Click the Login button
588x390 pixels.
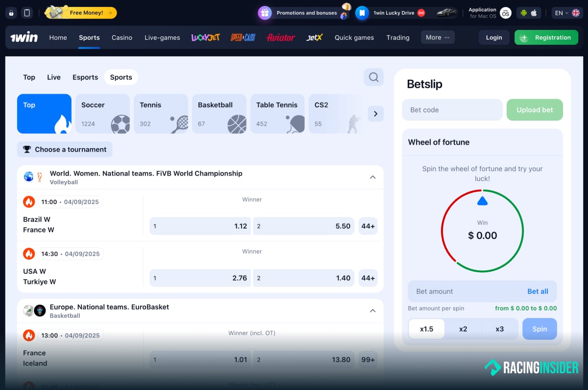pos(494,37)
